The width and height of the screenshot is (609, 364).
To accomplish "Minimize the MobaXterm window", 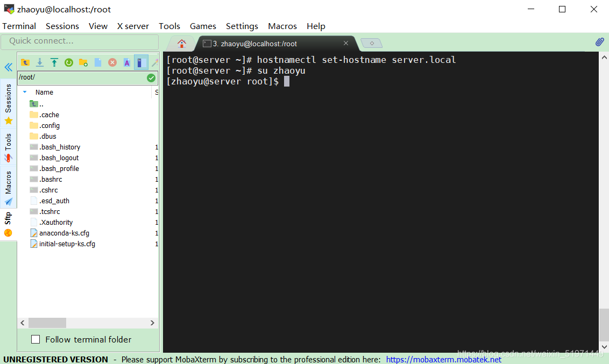I will click(531, 9).
